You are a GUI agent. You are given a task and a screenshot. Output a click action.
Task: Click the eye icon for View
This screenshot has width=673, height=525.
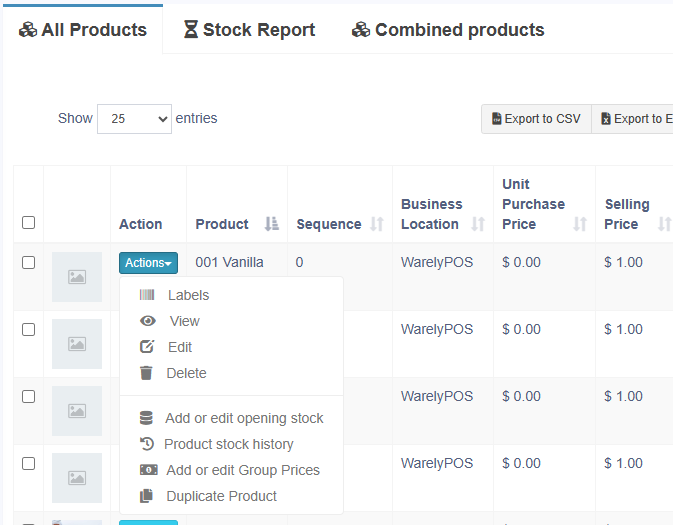click(148, 321)
